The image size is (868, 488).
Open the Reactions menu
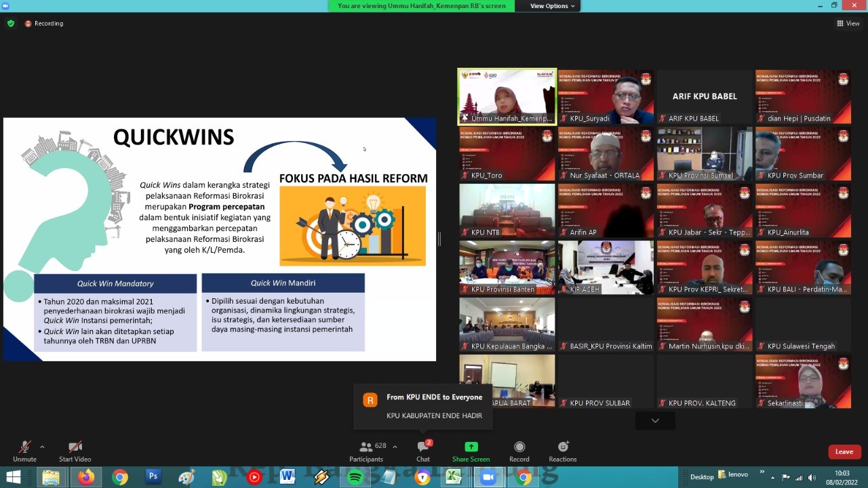pyautogui.click(x=562, y=451)
